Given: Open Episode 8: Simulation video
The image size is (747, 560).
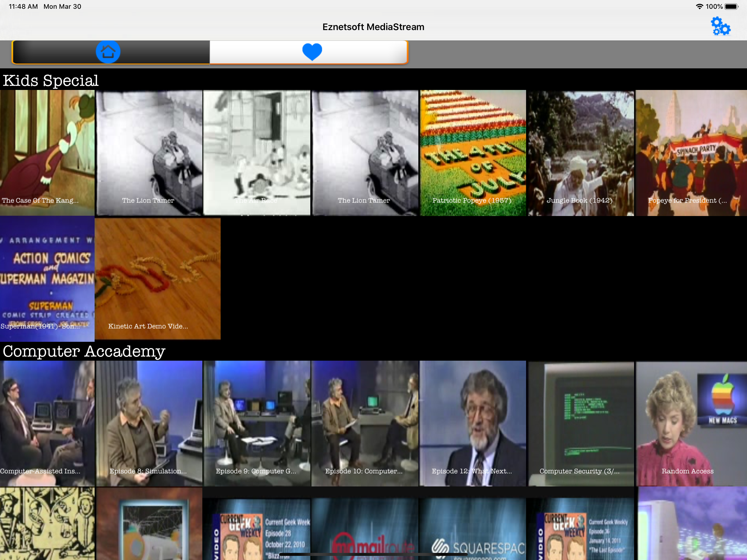Looking at the screenshot, I should pos(149,424).
